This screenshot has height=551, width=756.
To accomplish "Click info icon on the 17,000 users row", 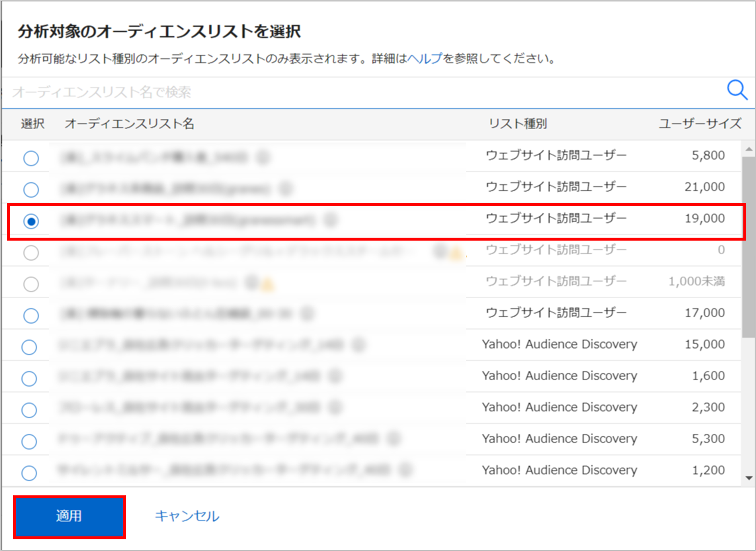I will (307, 313).
